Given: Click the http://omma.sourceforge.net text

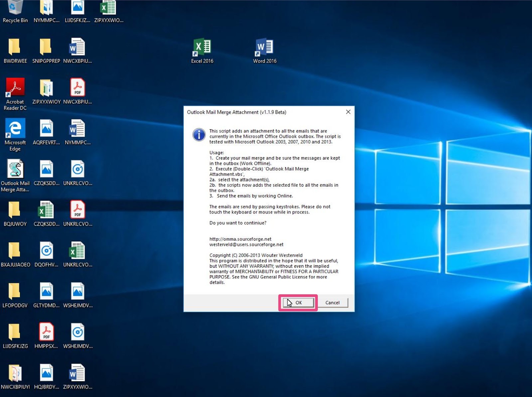Looking at the screenshot, I should pyautogui.click(x=240, y=239).
